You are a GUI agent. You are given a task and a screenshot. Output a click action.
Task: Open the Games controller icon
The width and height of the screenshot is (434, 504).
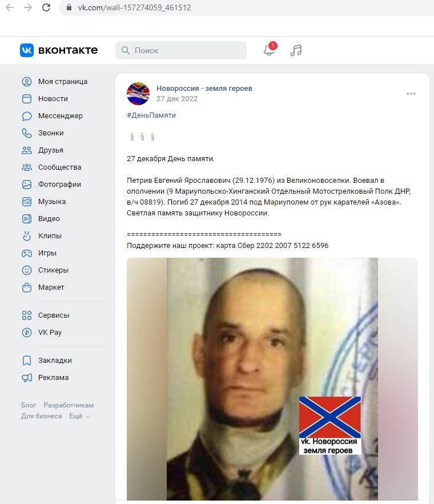[x=27, y=253]
